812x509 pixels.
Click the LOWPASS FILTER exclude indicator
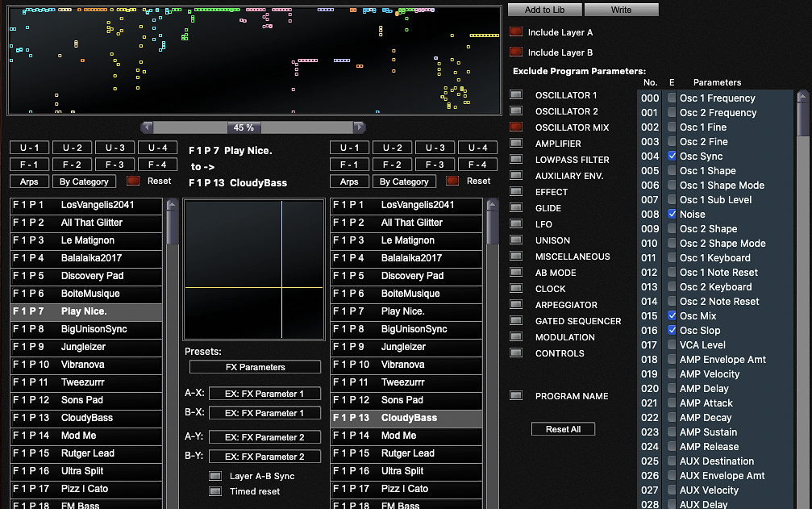coord(516,160)
